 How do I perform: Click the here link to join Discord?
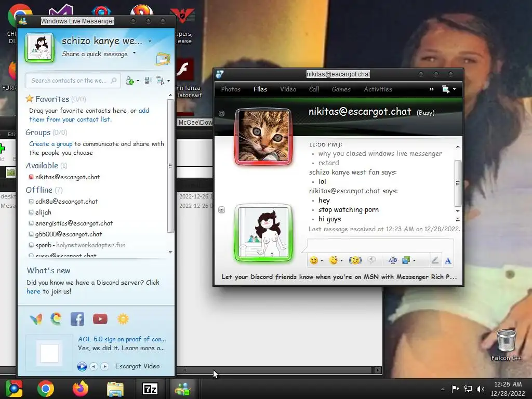coord(33,291)
